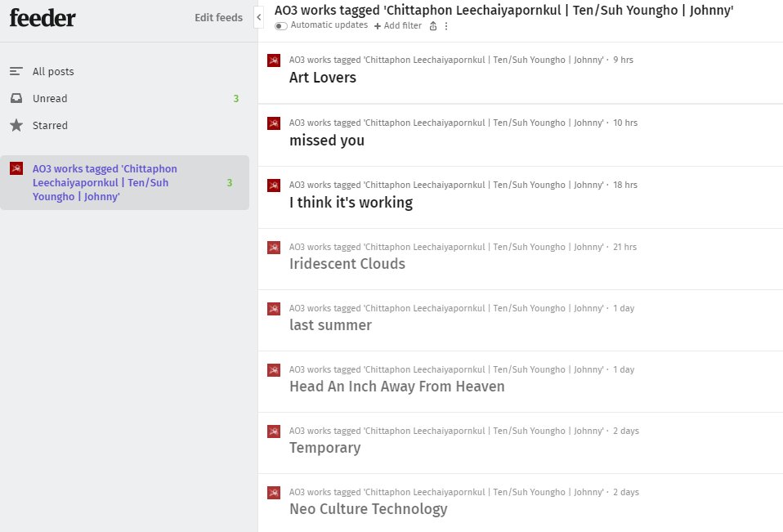The width and height of the screenshot is (783, 532).
Task: Click the feed page title heading
Action: tap(503, 11)
